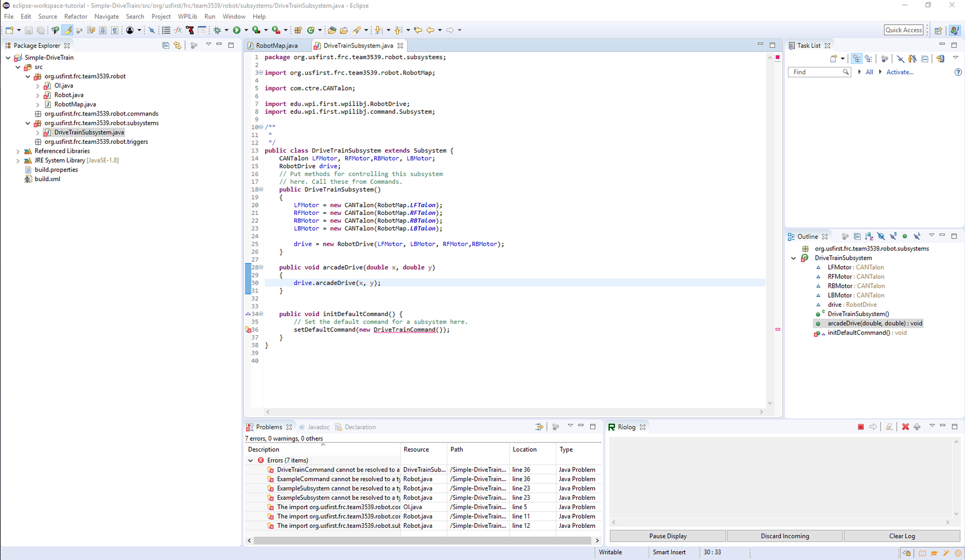Viewport: 965px width, 560px height.
Task: Open the New wizard toolbar icon
Action: [x=9, y=30]
